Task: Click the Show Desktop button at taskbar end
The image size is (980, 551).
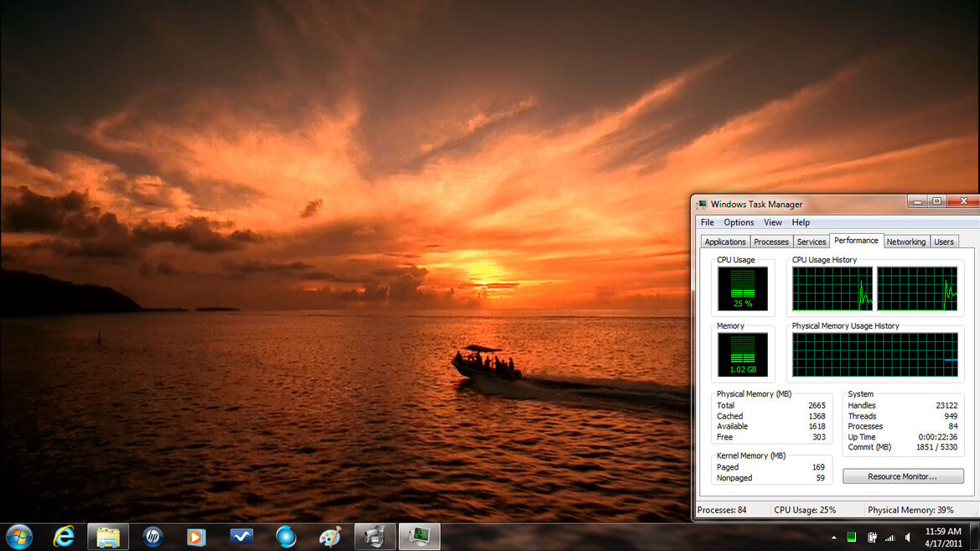Action: (x=975, y=537)
